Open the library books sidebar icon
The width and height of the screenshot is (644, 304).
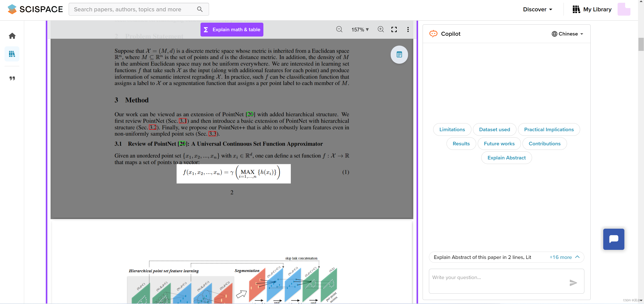tap(12, 54)
